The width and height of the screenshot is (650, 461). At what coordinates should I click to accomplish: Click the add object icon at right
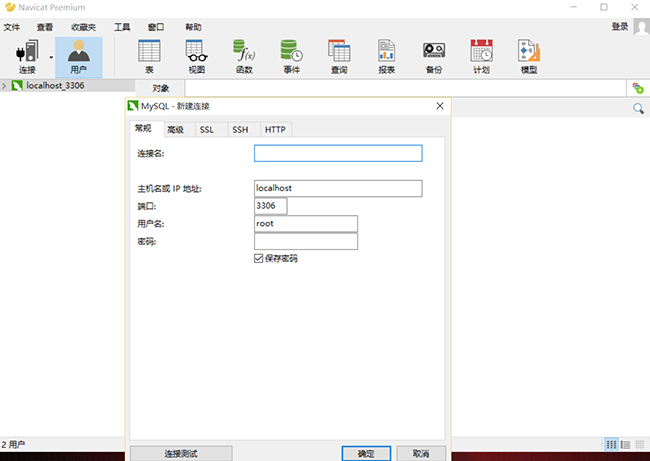[638, 88]
